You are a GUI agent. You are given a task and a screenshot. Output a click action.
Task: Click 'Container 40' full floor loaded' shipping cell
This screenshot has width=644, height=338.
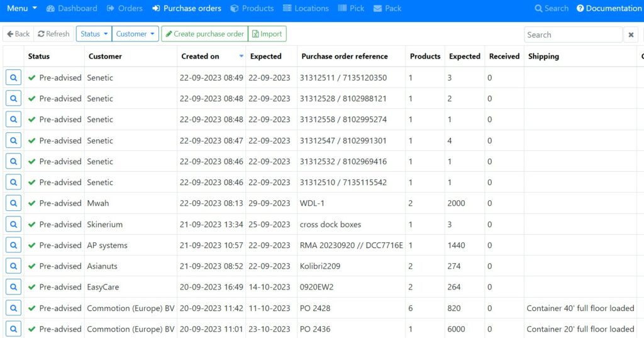580,308
